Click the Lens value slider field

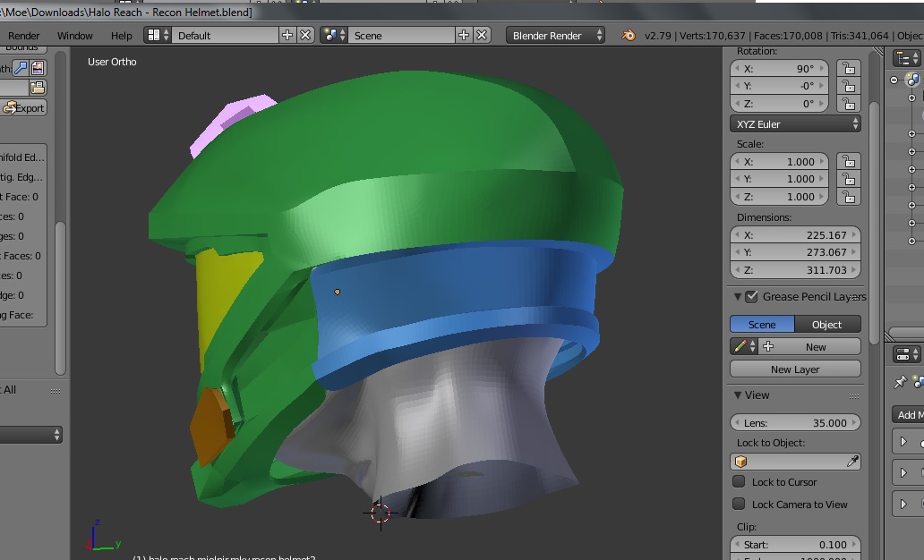795,423
